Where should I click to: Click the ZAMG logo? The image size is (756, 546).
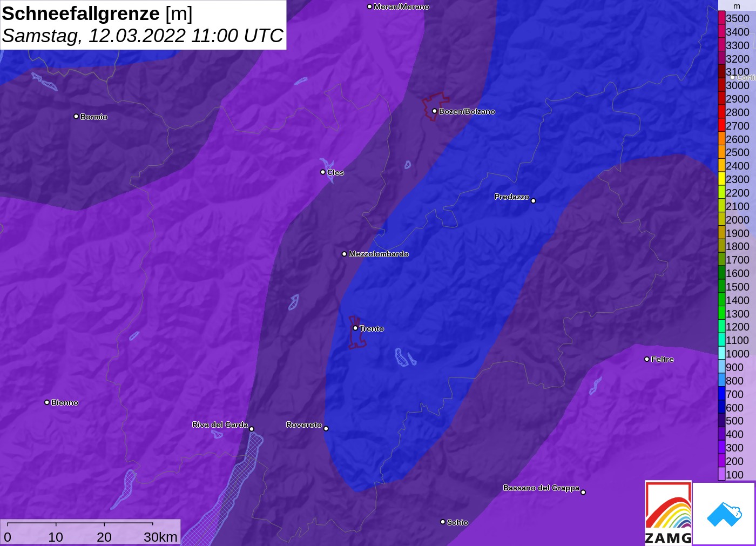[668, 513]
